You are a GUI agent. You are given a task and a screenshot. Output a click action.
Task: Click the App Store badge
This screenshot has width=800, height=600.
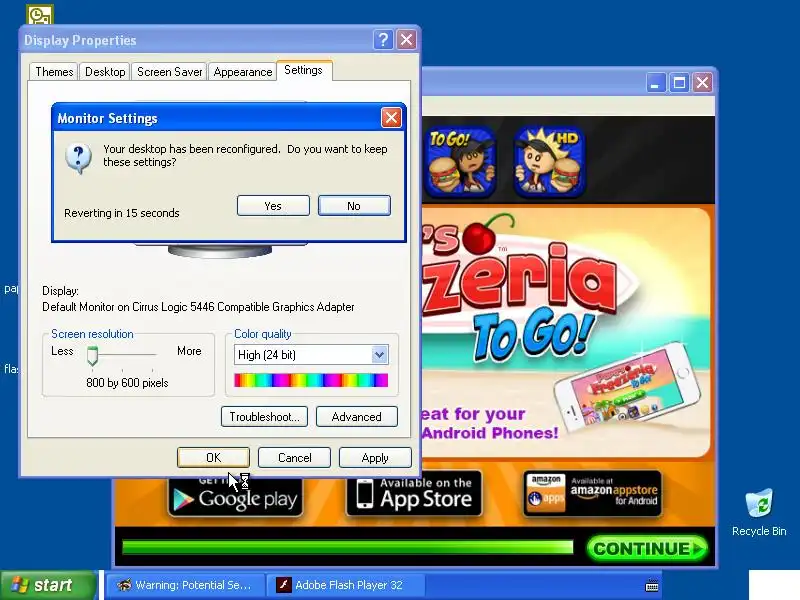coord(414,493)
